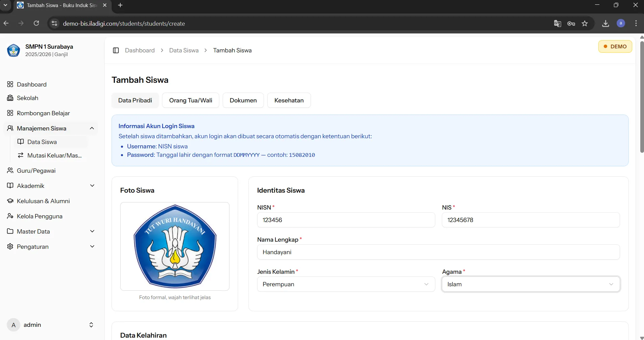Open browser downloads icon

pyautogui.click(x=606, y=23)
